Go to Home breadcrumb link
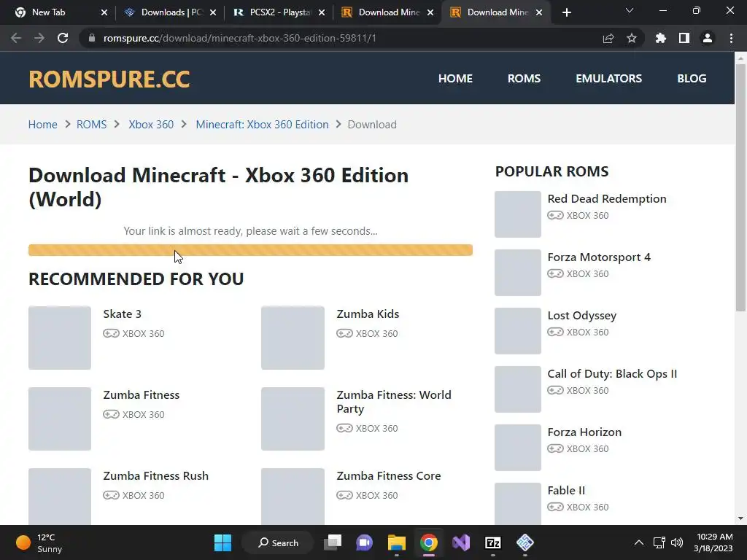Image resolution: width=747 pixels, height=560 pixels. (x=43, y=125)
